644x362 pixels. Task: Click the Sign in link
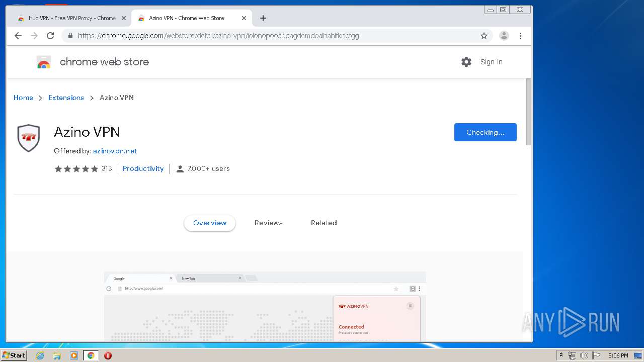click(491, 62)
